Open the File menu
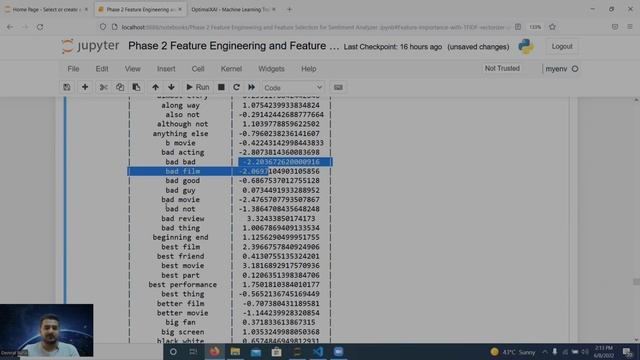Image resolution: width=640 pixels, height=360 pixels. click(x=73, y=69)
